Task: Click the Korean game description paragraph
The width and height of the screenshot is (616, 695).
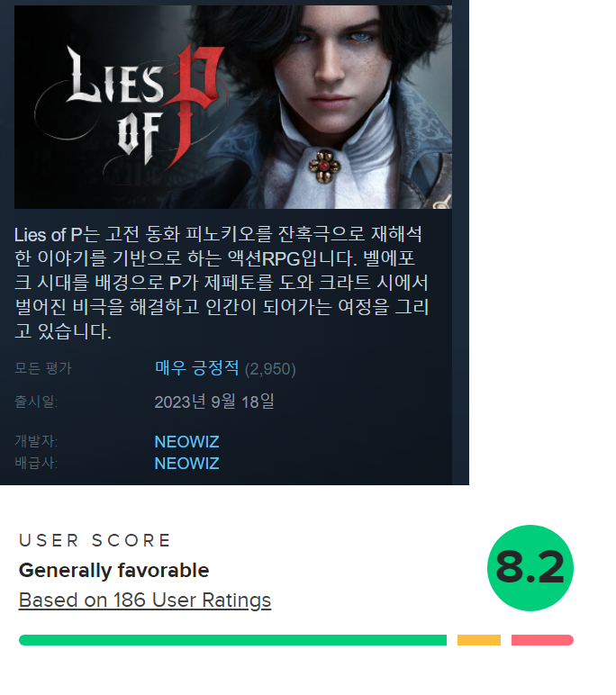Action: click(x=222, y=283)
